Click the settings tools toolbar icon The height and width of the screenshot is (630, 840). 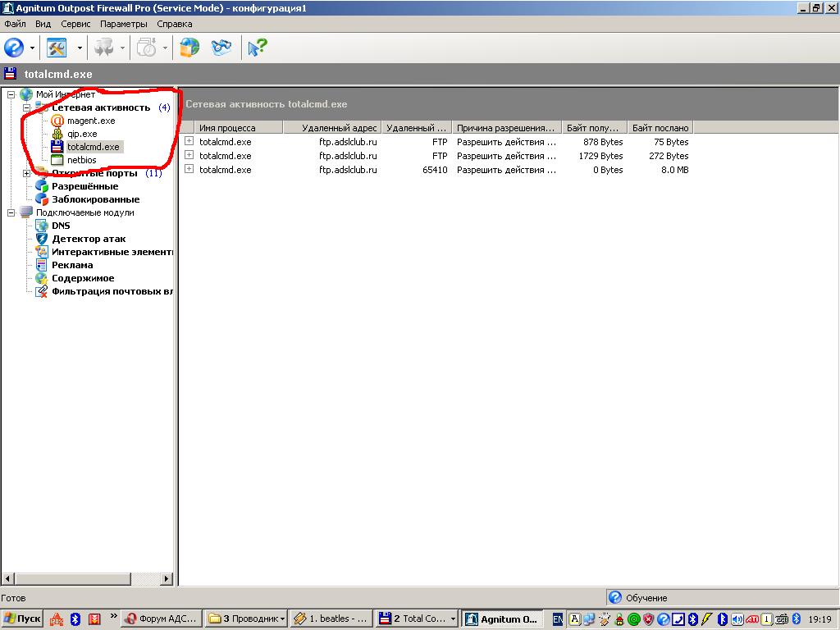click(x=57, y=48)
